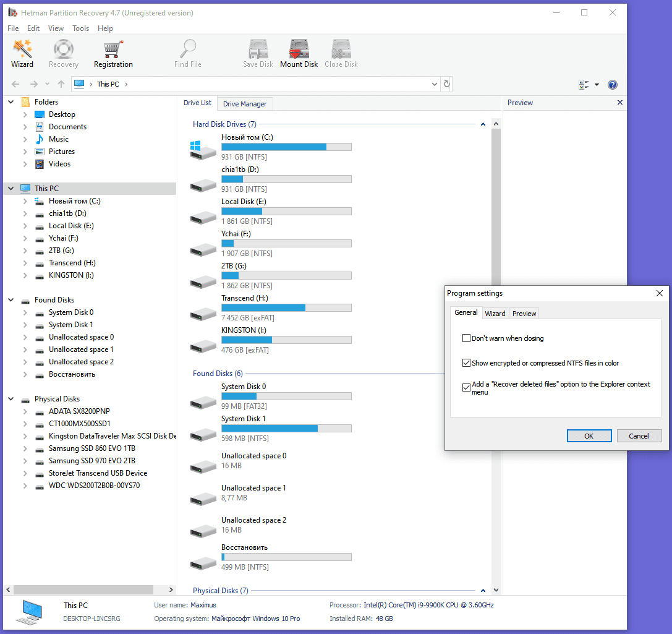The width and height of the screenshot is (672, 634).
Task: Launch the Wizard tool
Action: pos(22,53)
